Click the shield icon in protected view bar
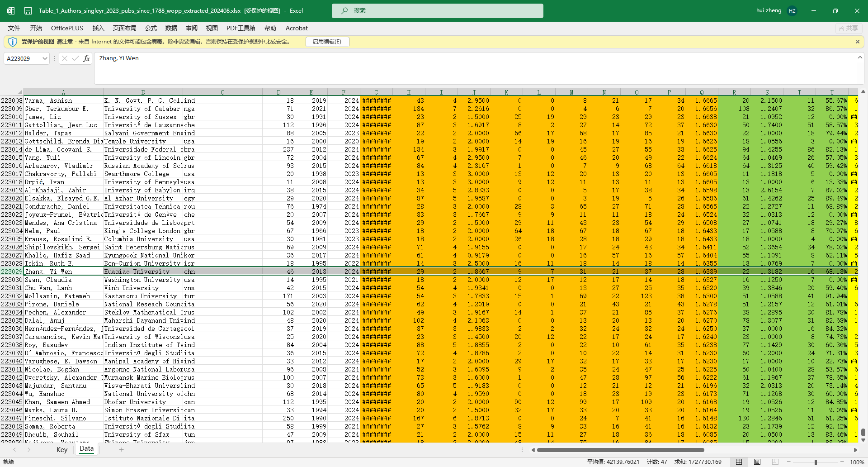 [13, 42]
